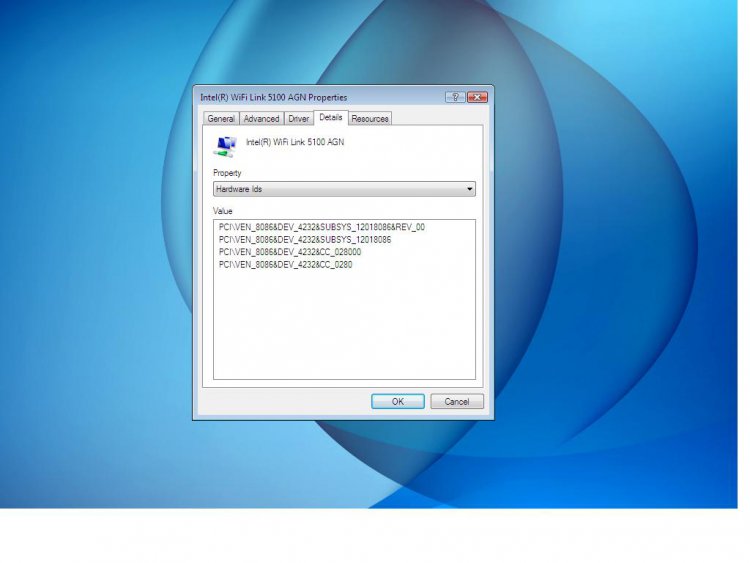The width and height of the screenshot is (750, 563).
Task: Select the Driver tab
Action: pos(298,119)
